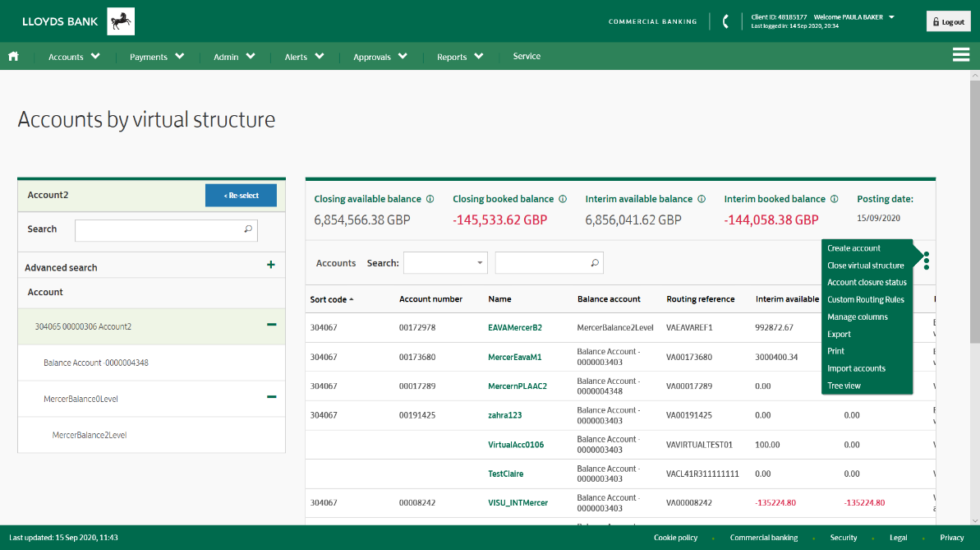The height and width of the screenshot is (550, 980).
Task: Click the Sort code sort arrow
Action: pyautogui.click(x=352, y=299)
